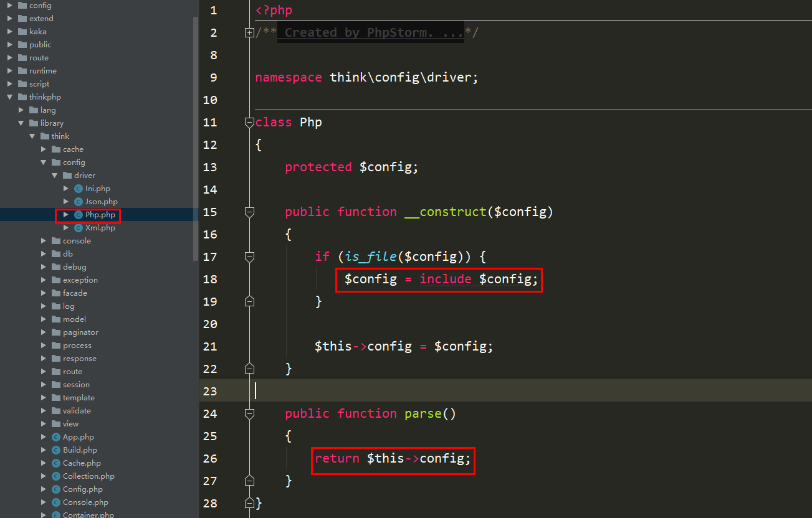This screenshot has width=812, height=518.
Task: Click the App.php class file icon
Action: click(x=56, y=437)
